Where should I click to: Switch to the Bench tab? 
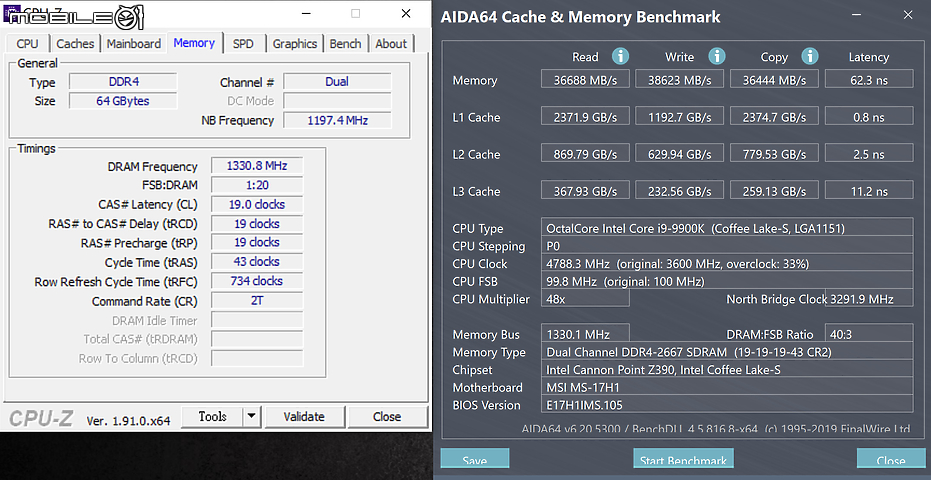point(345,44)
